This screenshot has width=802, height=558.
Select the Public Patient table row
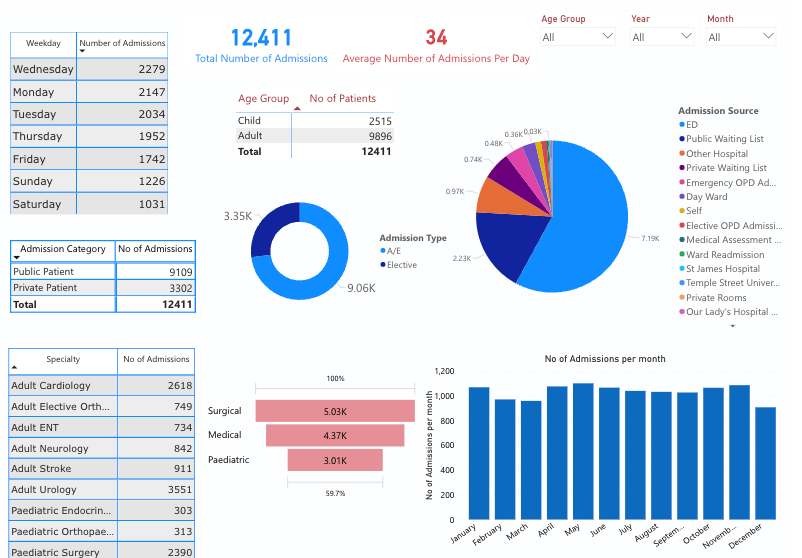(100, 271)
